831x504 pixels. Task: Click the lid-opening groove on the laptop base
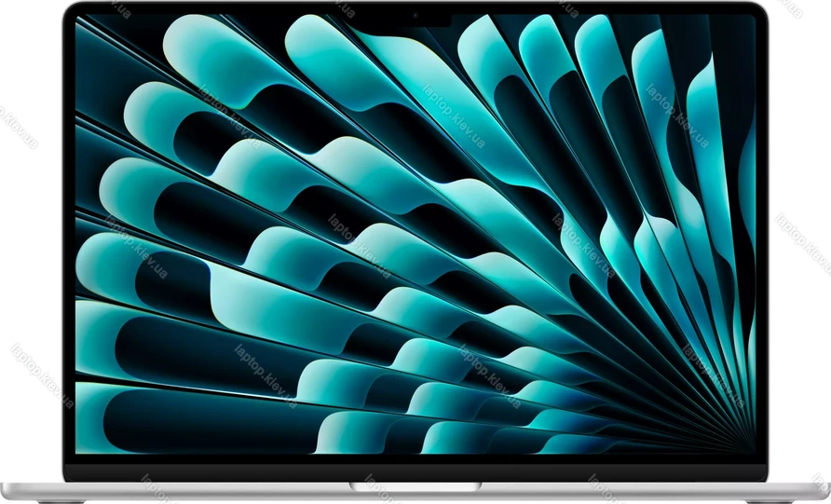[x=415, y=484]
